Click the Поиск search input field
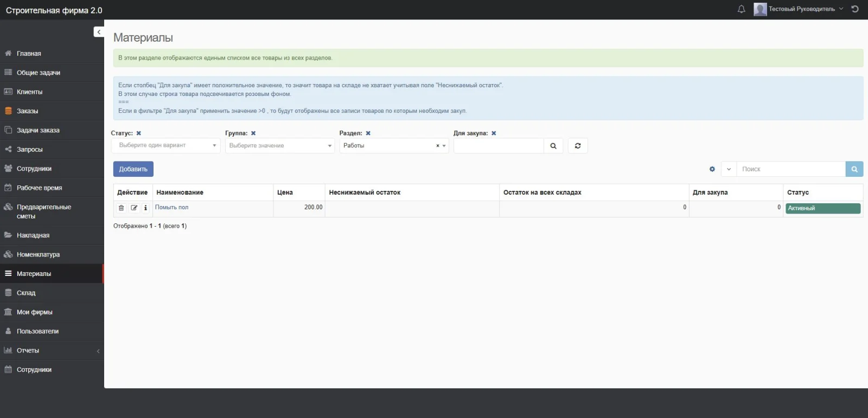This screenshot has width=868, height=418. coord(790,169)
